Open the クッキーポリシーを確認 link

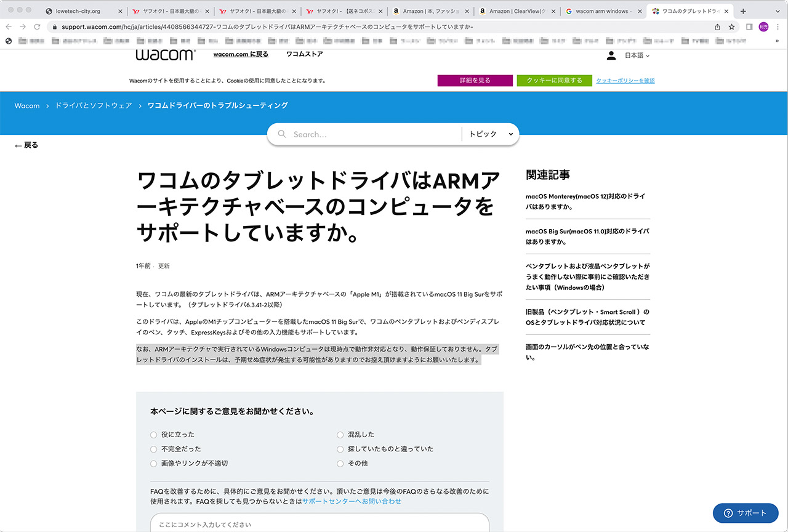coord(625,81)
